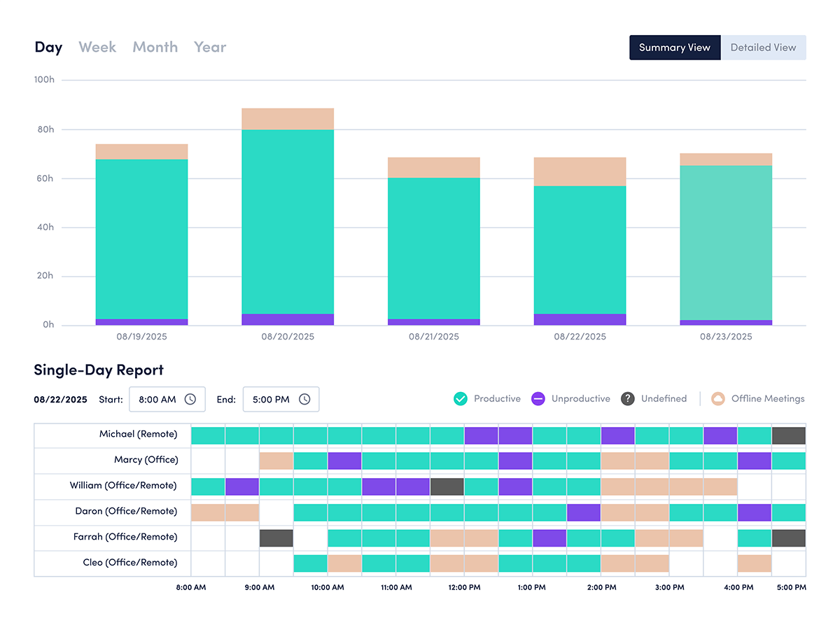
Task: Click the 08/19/2025 date label
Action: coord(141,337)
